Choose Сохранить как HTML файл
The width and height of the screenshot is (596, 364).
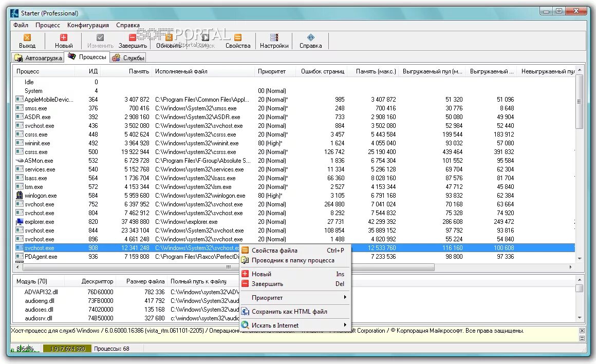[x=295, y=312]
